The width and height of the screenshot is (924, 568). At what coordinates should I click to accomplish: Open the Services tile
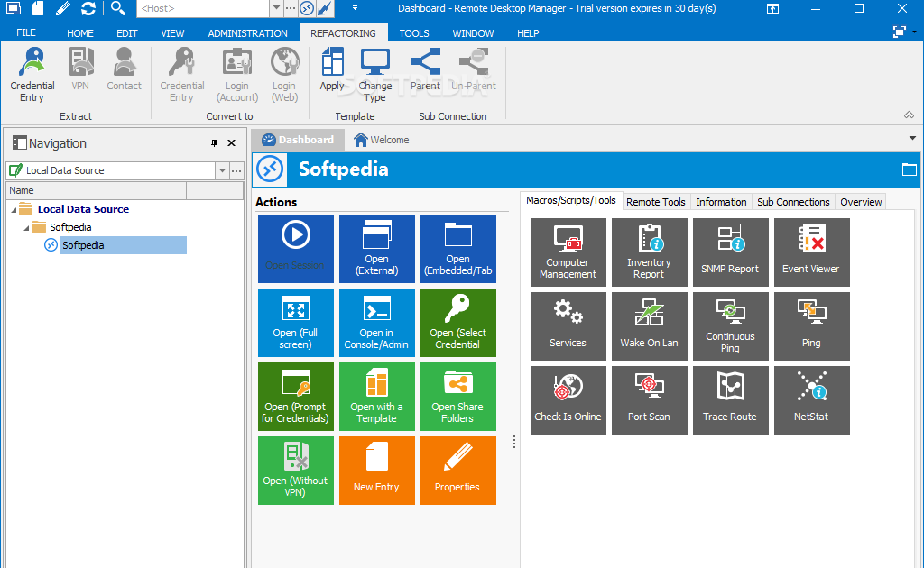click(x=568, y=326)
